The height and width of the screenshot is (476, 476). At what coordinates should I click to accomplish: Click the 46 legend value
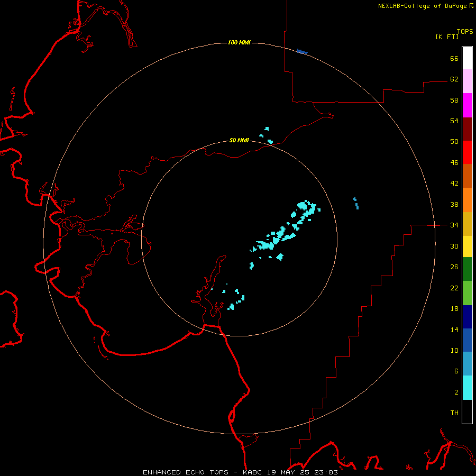[x=454, y=162]
